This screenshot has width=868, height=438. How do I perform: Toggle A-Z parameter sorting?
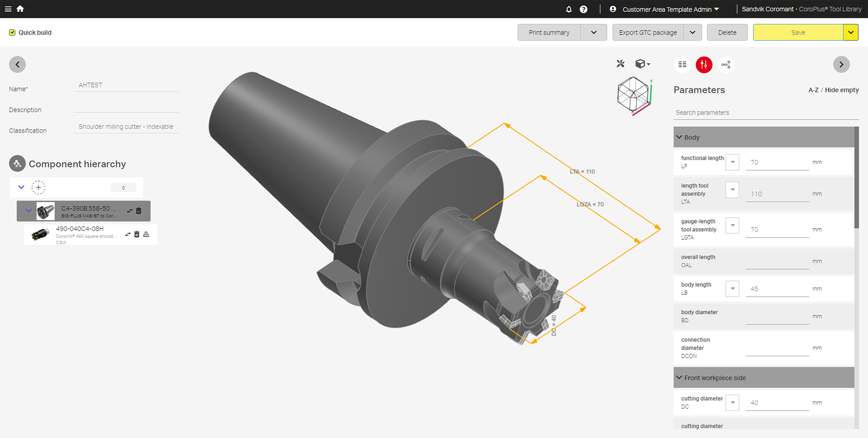pos(813,90)
